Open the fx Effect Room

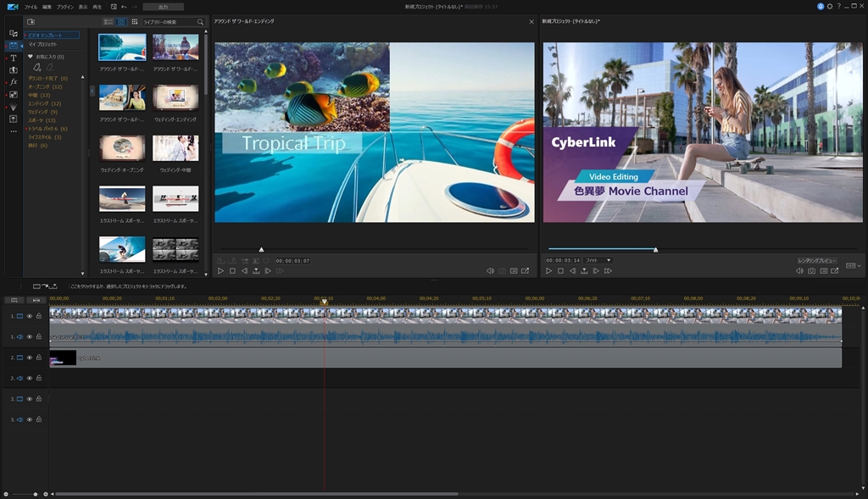point(14,82)
